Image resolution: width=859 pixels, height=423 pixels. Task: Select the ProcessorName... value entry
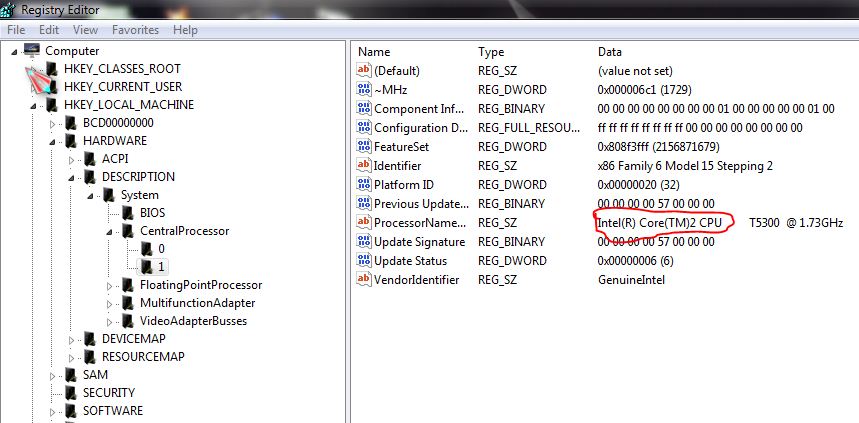(421, 222)
